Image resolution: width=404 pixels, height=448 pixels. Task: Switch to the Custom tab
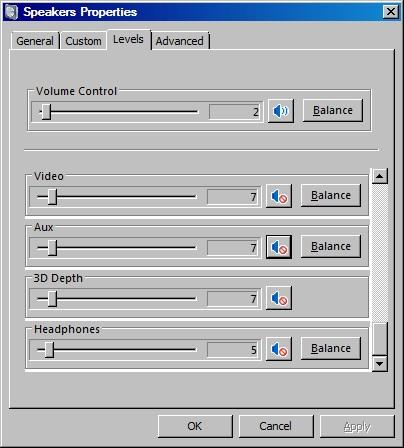tap(83, 41)
